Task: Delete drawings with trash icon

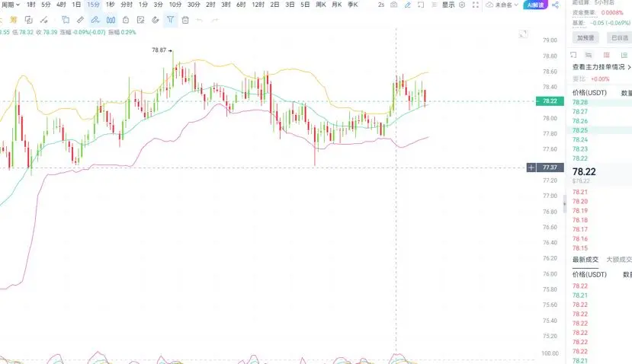Action: [185, 20]
